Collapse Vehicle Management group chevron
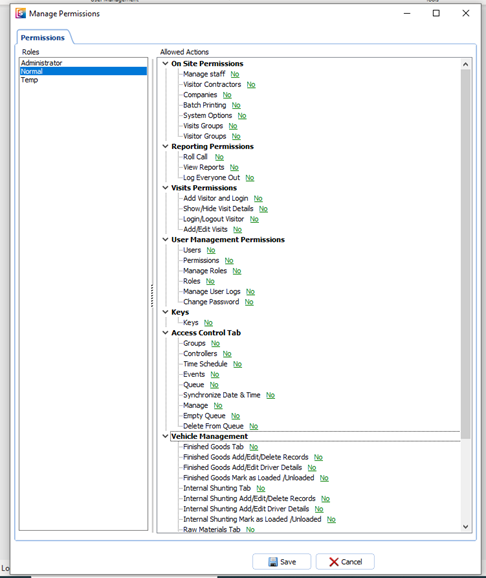Screen dimensions: 486x578 pyautogui.click(x=165, y=436)
